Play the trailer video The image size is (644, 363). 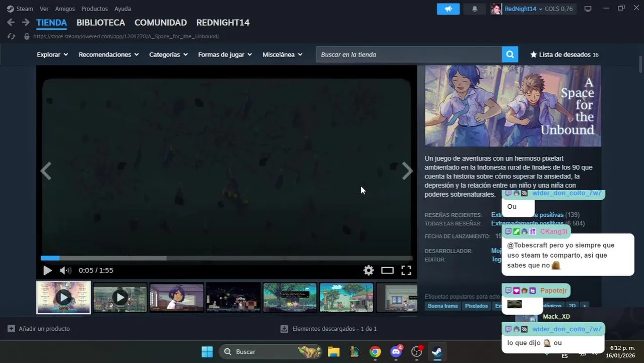[x=47, y=270]
